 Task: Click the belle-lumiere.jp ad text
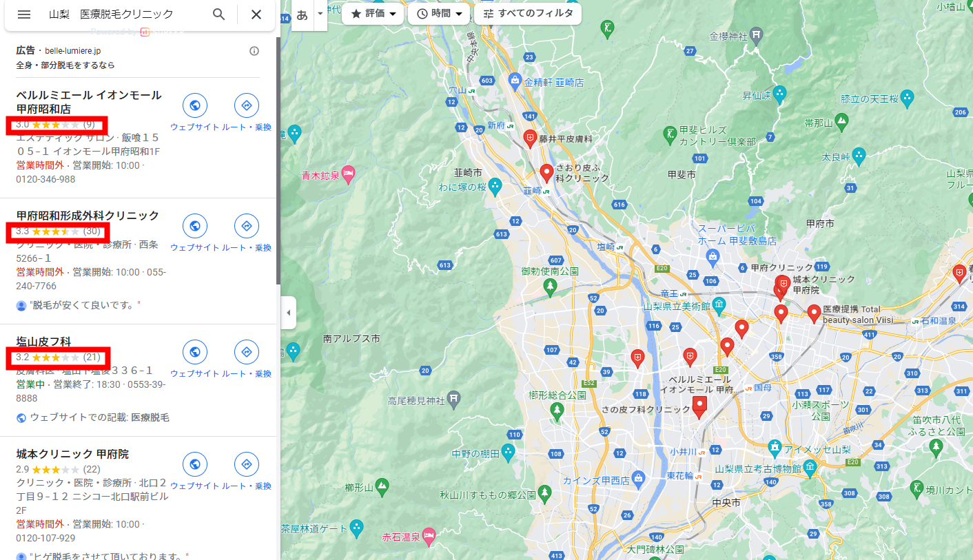[72, 51]
